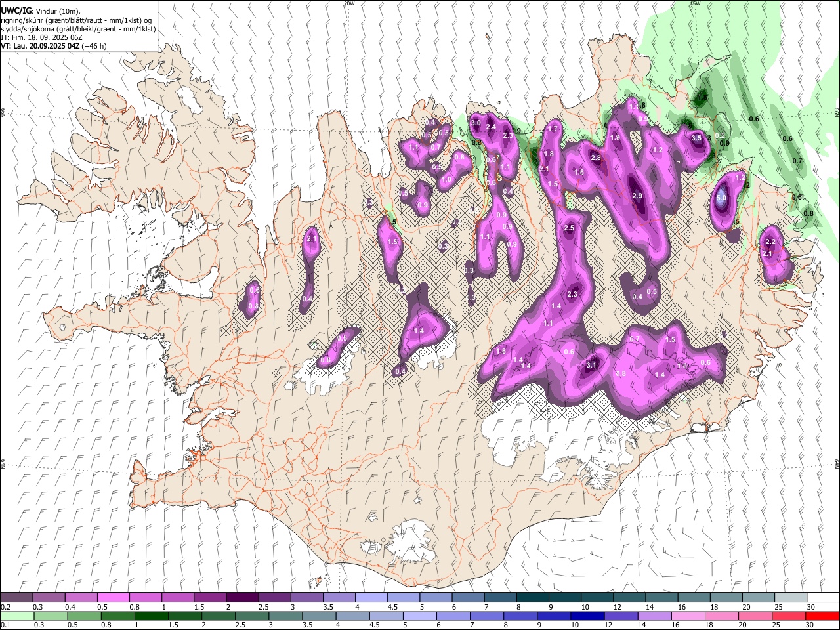Click the 1.0 map value
Screen dimensions: 840x630
point(447,179)
